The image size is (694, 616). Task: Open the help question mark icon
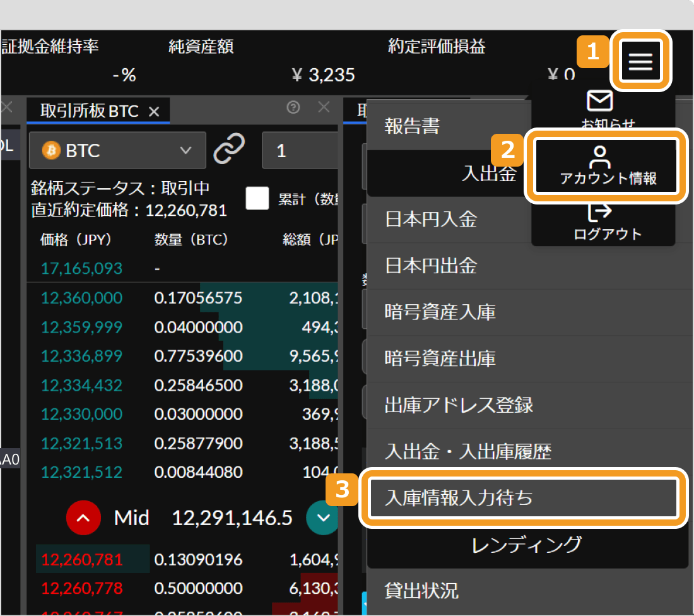(x=293, y=107)
